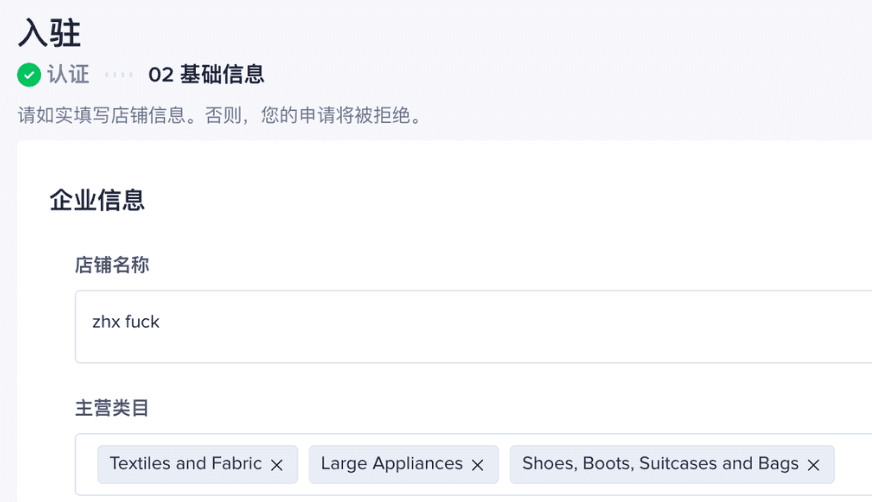The image size is (872, 502).
Task: Select the Large Appliances chip label
Action: point(392,464)
